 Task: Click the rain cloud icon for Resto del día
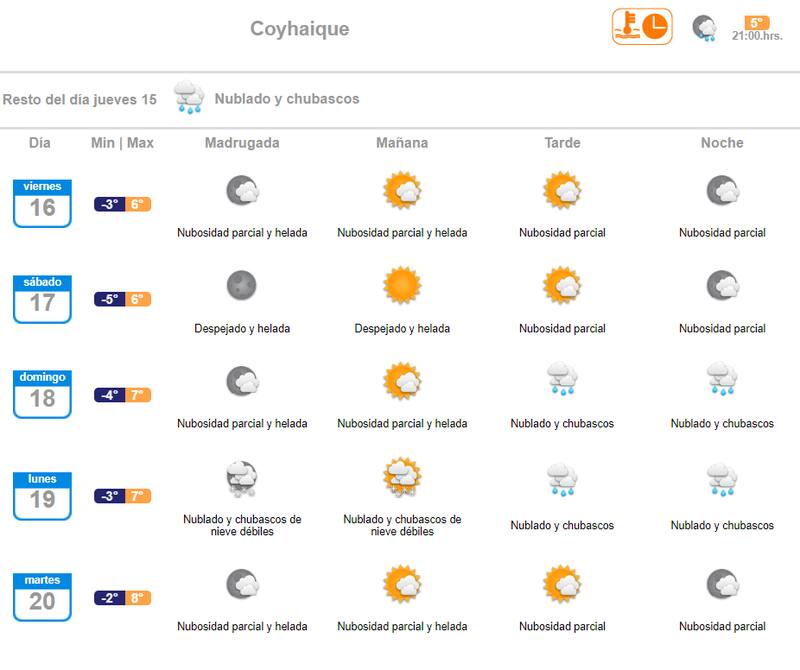pyautogui.click(x=189, y=98)
